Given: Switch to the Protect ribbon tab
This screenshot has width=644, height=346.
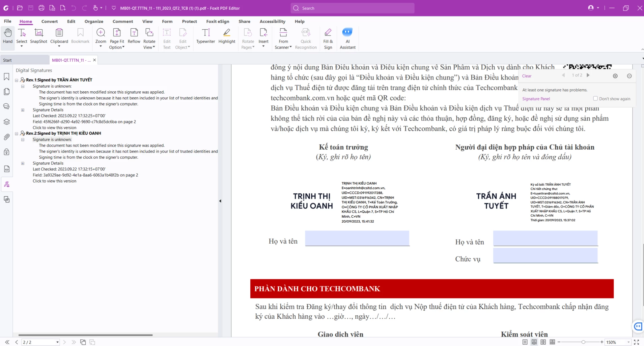Looking at the screenshot, I should [189, 21].
